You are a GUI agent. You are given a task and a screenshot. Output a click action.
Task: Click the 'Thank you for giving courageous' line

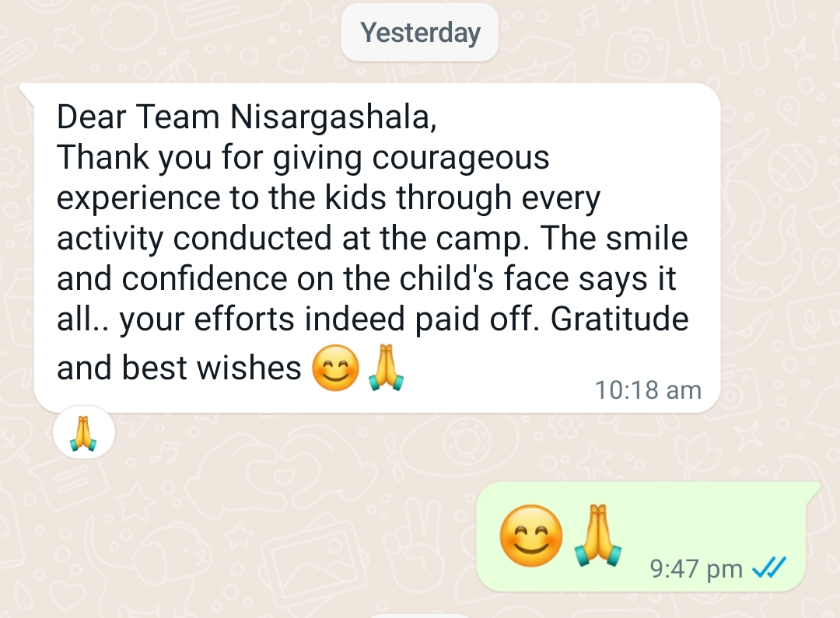pyautogui.click(x=303, y=158)
